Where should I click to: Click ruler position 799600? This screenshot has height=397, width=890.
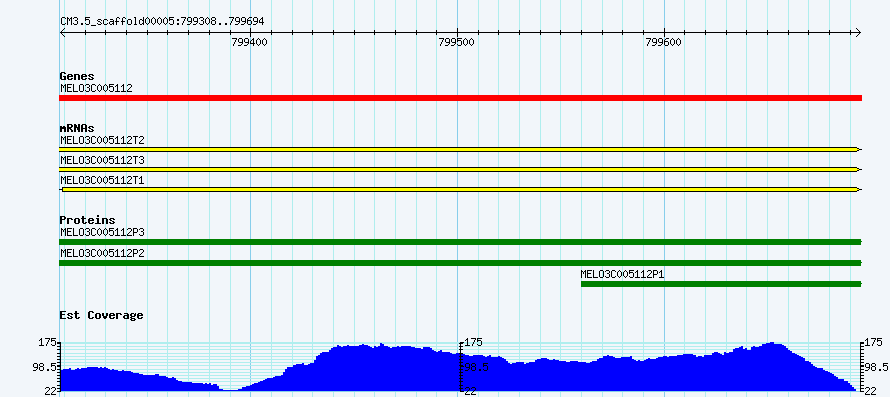664,42
